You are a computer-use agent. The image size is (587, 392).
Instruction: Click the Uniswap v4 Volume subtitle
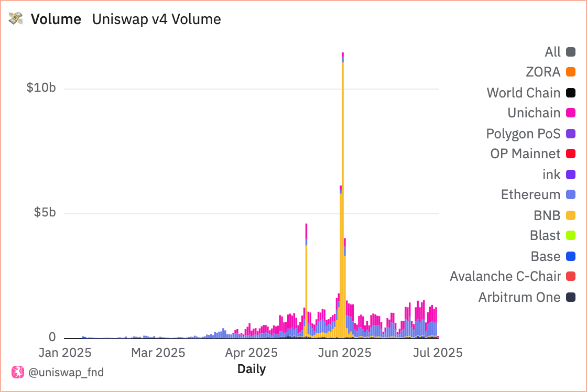[157, 19]
